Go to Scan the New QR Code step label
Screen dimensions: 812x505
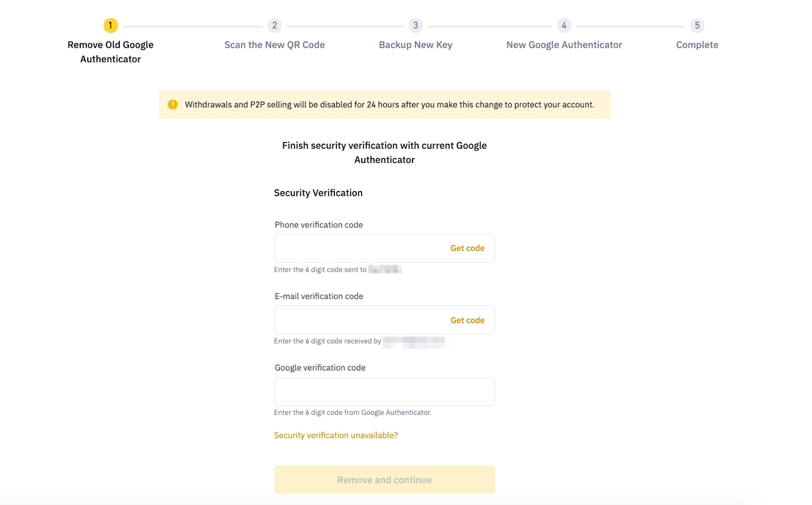pyautogui.click(x=275, y=45)
